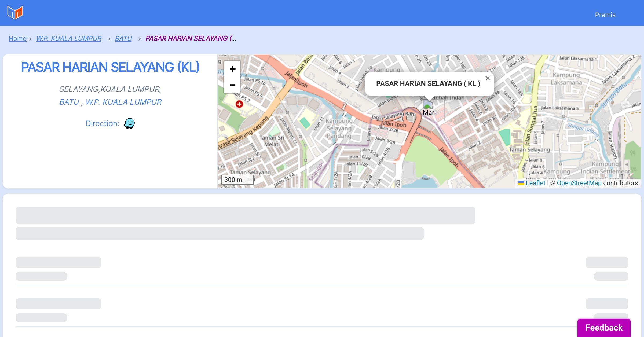Image resolution: width=644 pixels, height=337 pixels.
Task: Click current PASAR HARIAN SELAYANG breadcrumb
Action: (x=191, y=39)
